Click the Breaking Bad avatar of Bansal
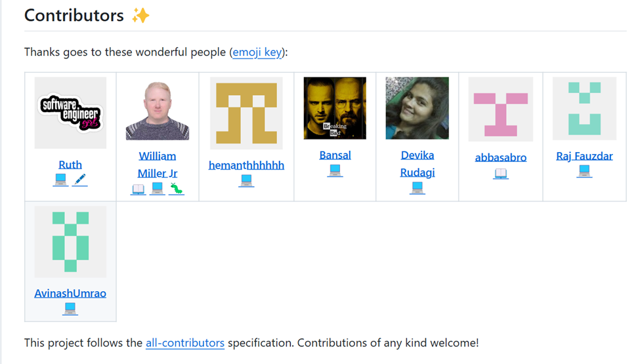The height and width of the screenshot is (364, 640). coord(335,108)
